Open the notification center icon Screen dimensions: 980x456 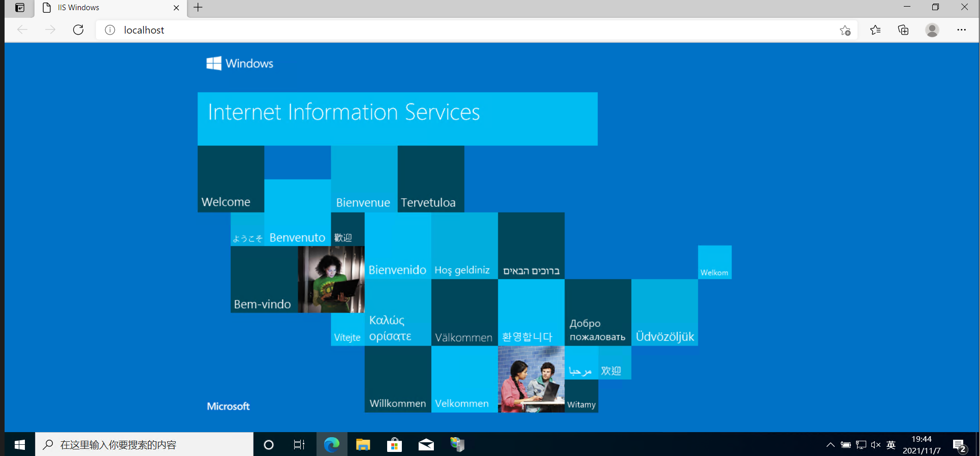pyautogui.click(x=960, y=446)
